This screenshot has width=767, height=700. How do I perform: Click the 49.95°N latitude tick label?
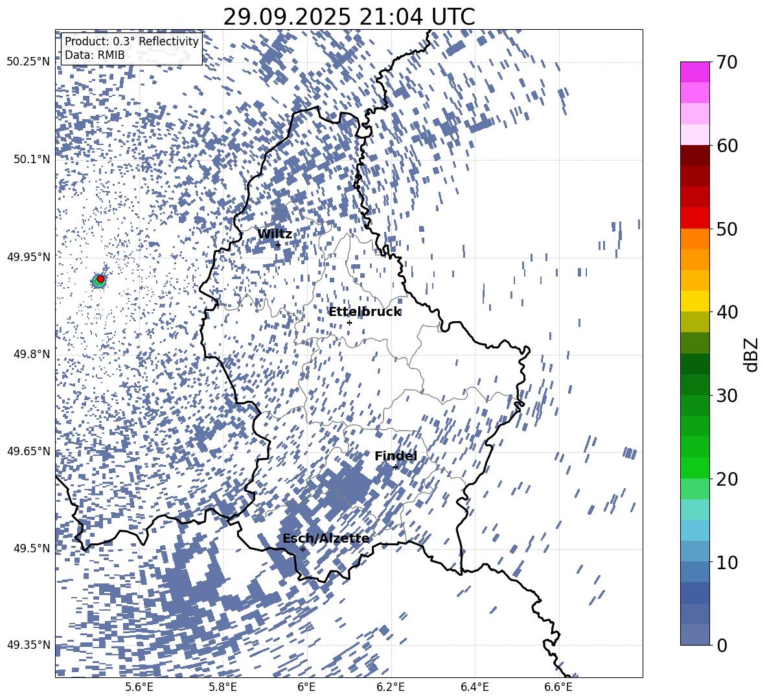tap(29, 256)
